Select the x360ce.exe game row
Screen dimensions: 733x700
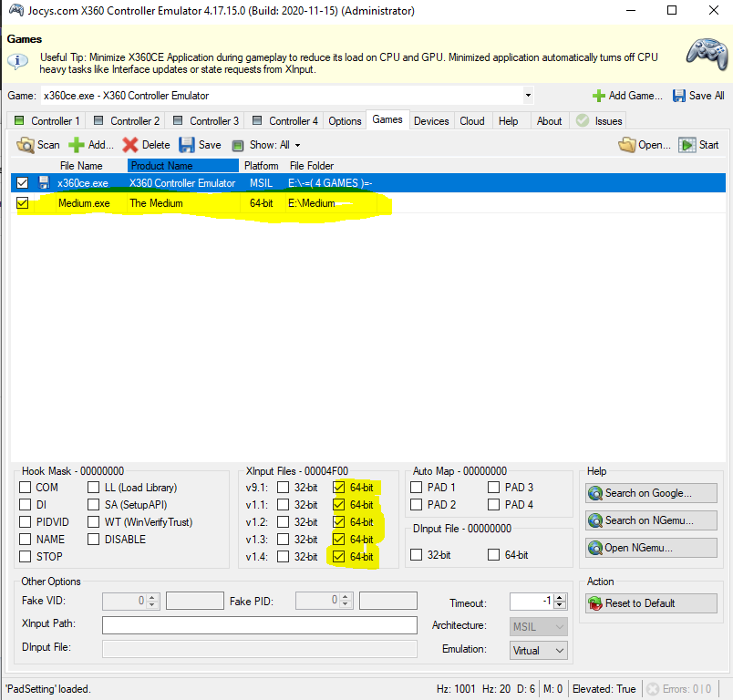tap(368, 182)
